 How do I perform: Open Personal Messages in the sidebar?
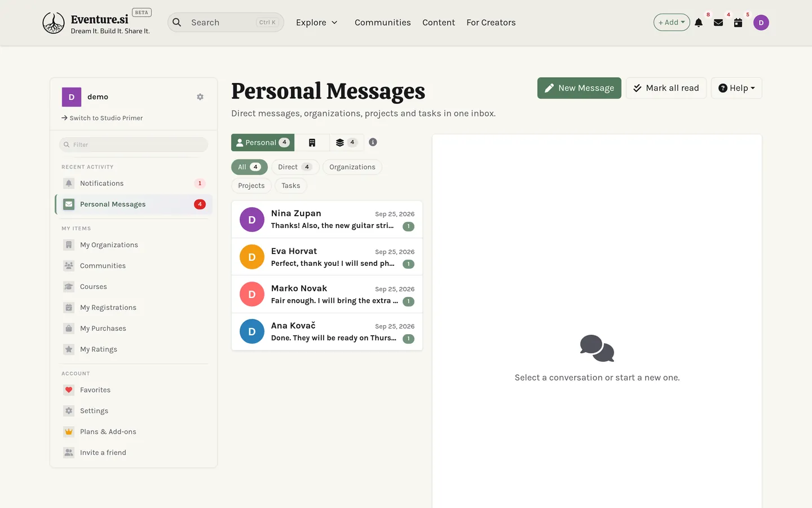coord(134,204)
